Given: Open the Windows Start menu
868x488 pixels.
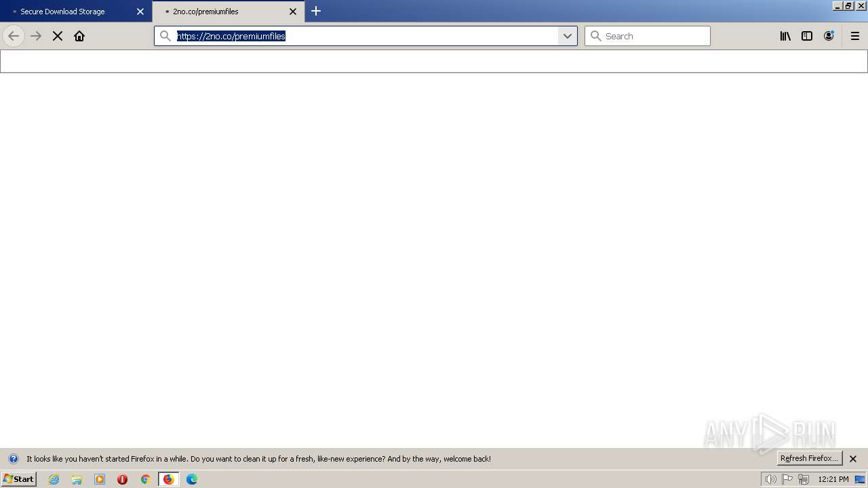Looking at the screenshot, I should point(19,479).
